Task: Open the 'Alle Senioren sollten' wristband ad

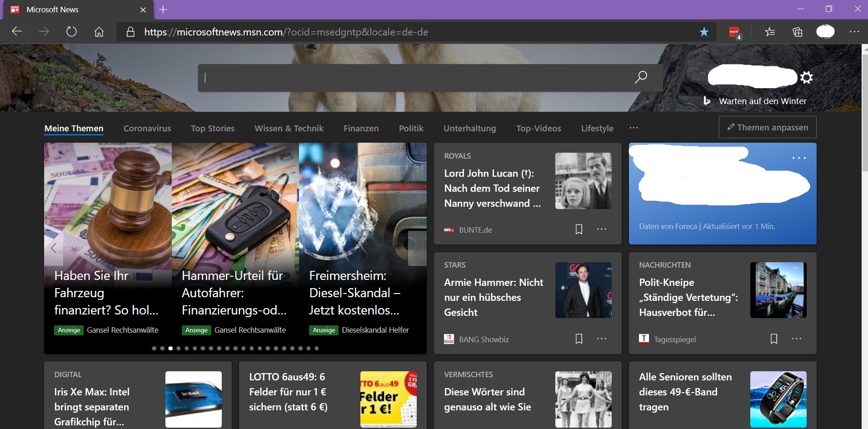Action: [x=685, y=392]
